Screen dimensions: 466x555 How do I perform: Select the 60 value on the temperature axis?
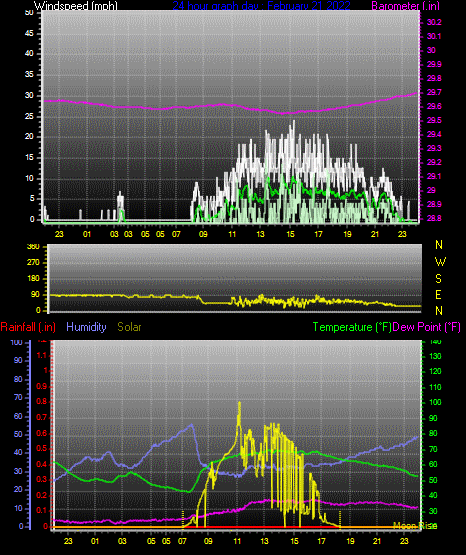click(433, 464)
